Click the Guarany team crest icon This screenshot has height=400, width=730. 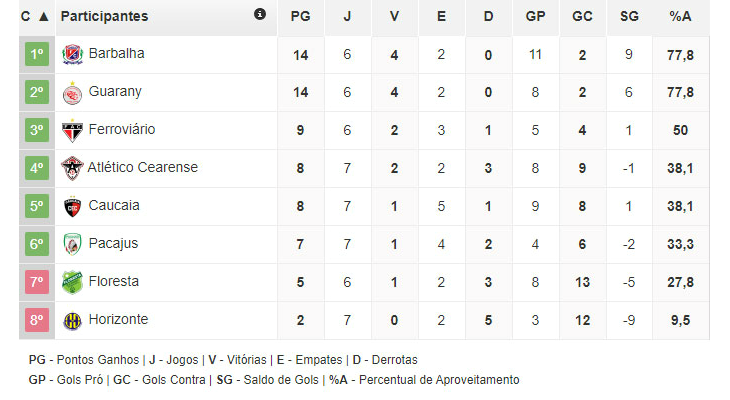click(72, 92)
